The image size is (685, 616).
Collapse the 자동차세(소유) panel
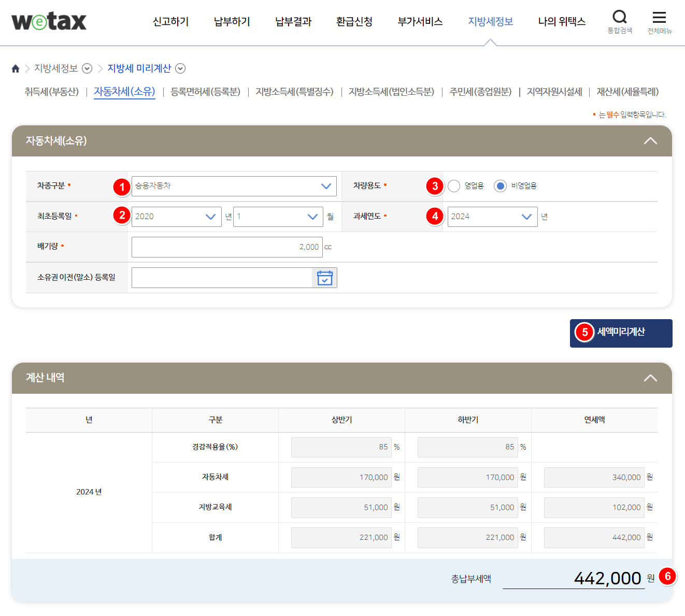(x=650, y=141)
